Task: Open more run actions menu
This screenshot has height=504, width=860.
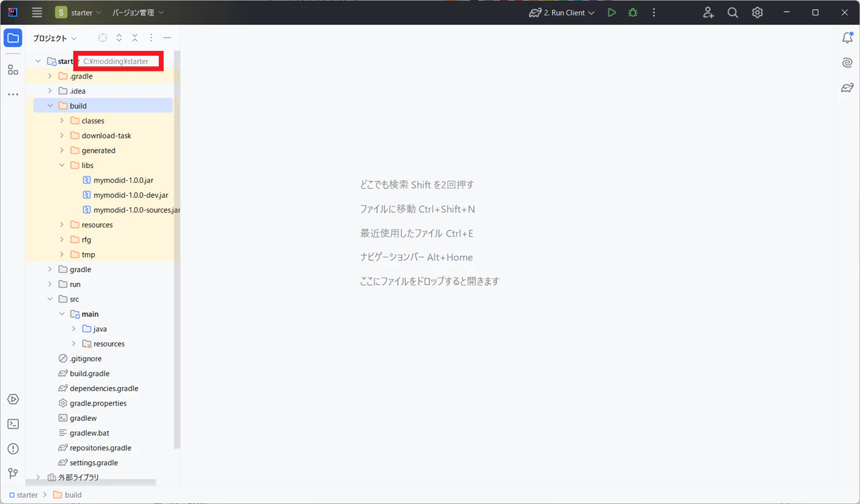Action: [x=654, y=12]
